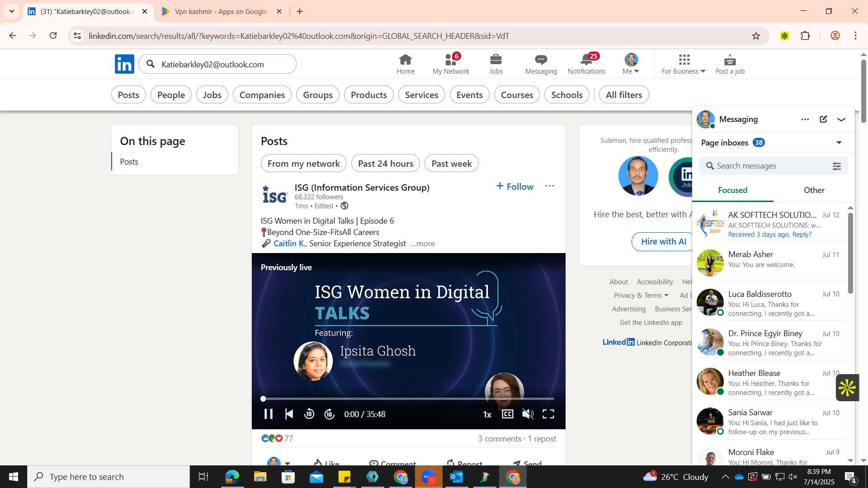Open Privacy & Terms dropdown
Viewport: 868px width, 488px height.
[641, 295]
